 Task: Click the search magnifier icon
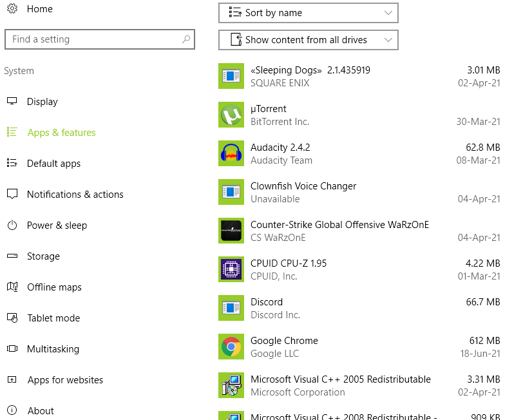[186, 39]
